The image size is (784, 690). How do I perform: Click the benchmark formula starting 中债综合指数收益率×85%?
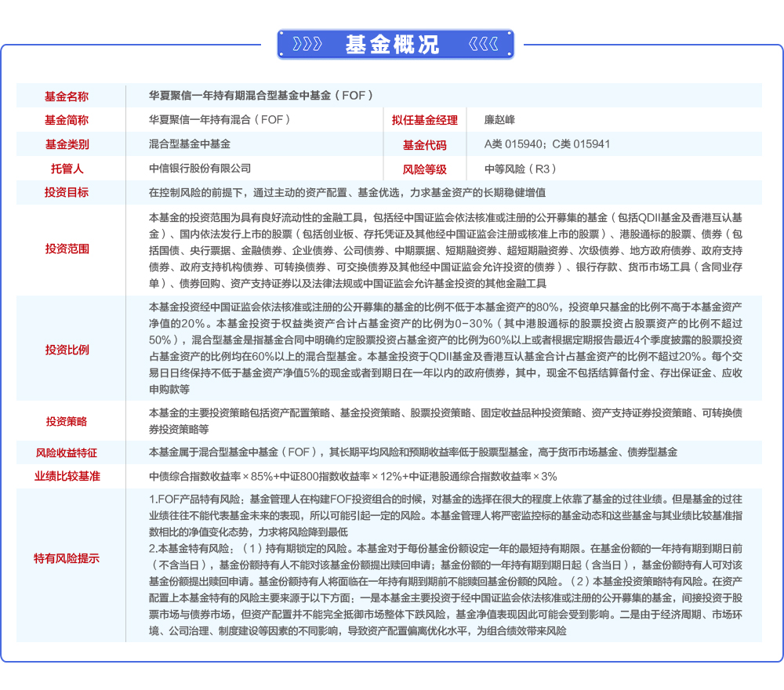click(x=353, y=477)
